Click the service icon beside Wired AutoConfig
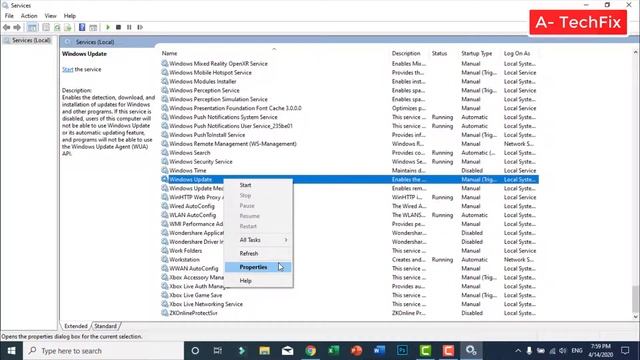This screenshot has width=640, height=360. pyautogui.click(x=164, y=206)
